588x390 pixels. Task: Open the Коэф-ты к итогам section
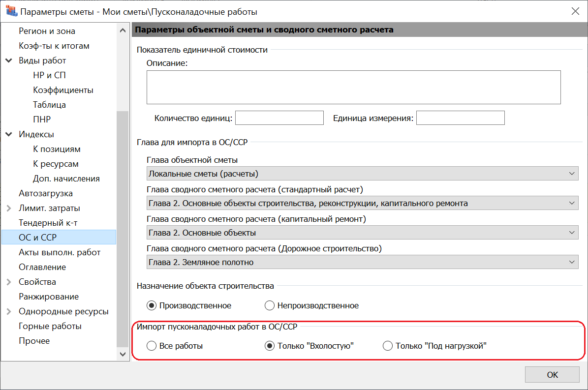coord(54,46)
